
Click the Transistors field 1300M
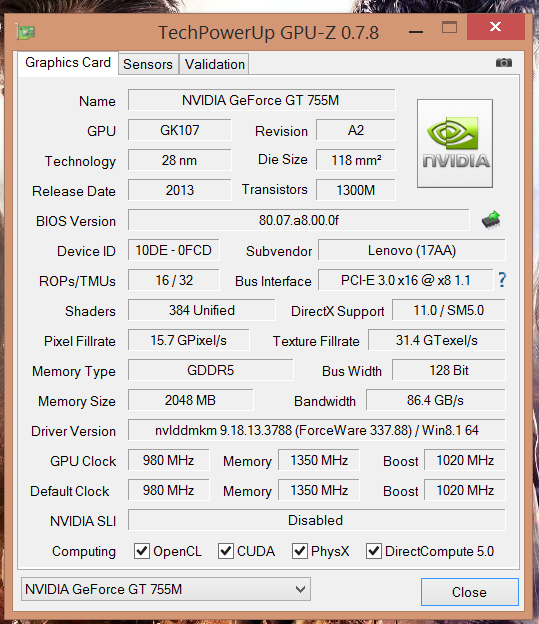pyautogui.click(x=355, y=190)
